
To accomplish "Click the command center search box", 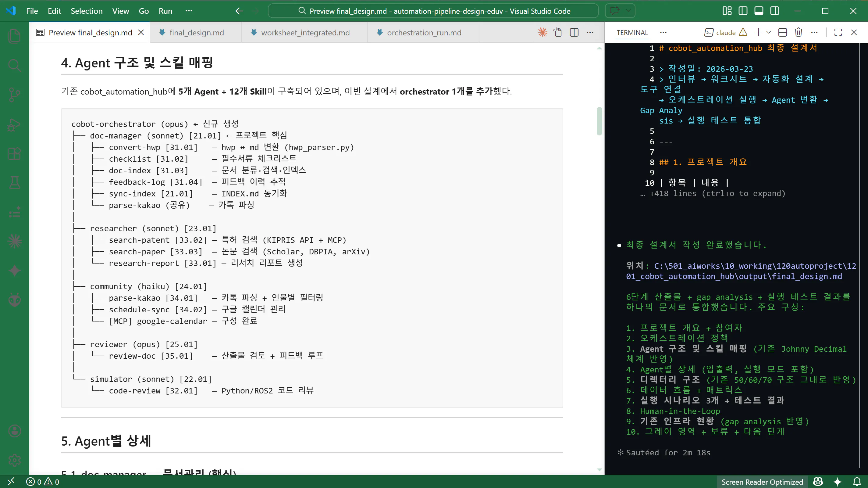I will [x=433, y=11].
